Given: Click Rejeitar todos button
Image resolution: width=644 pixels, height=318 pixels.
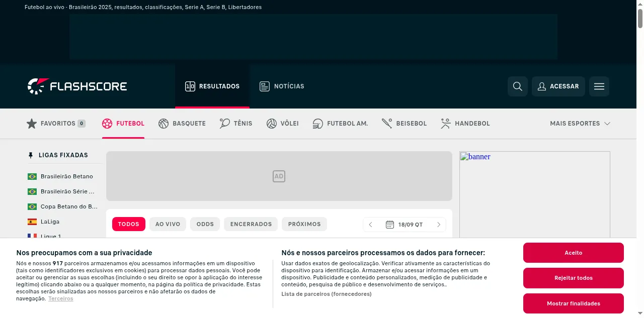Looking at the screenshot, I should pos(574,278).
